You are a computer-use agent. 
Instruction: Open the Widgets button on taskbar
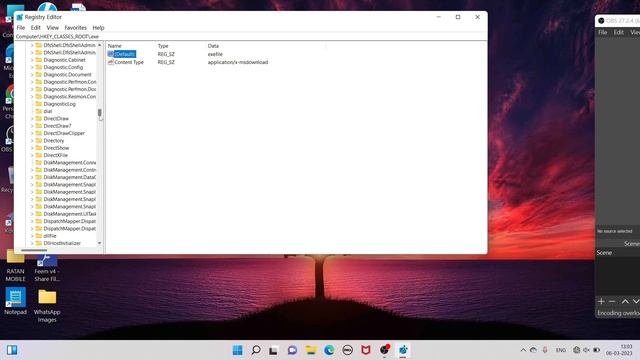(12, 350)
